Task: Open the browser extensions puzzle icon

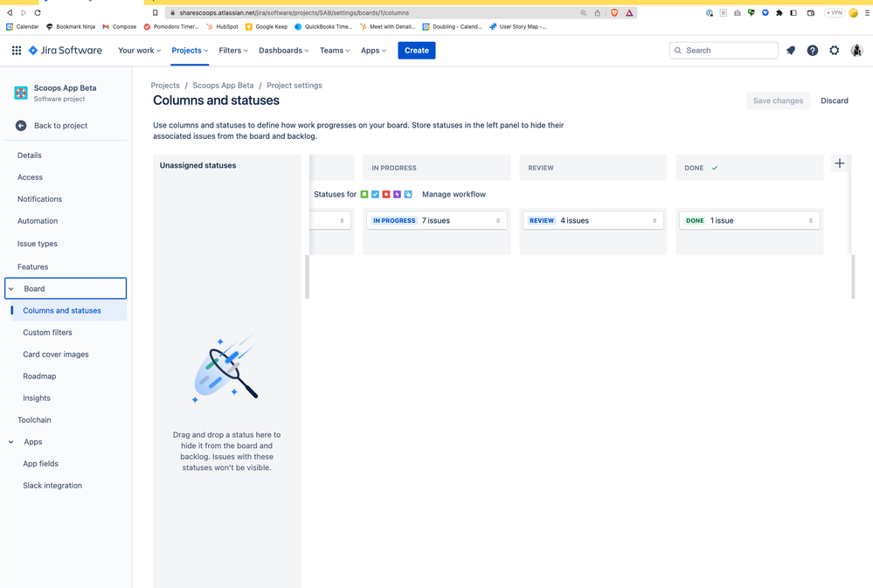Action: 779,13
